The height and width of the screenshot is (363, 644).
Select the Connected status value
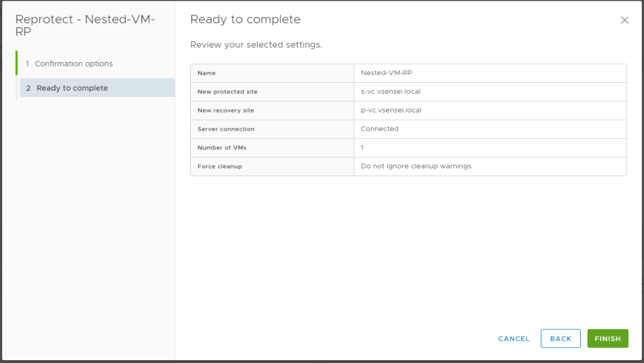(x=380, y=129)
